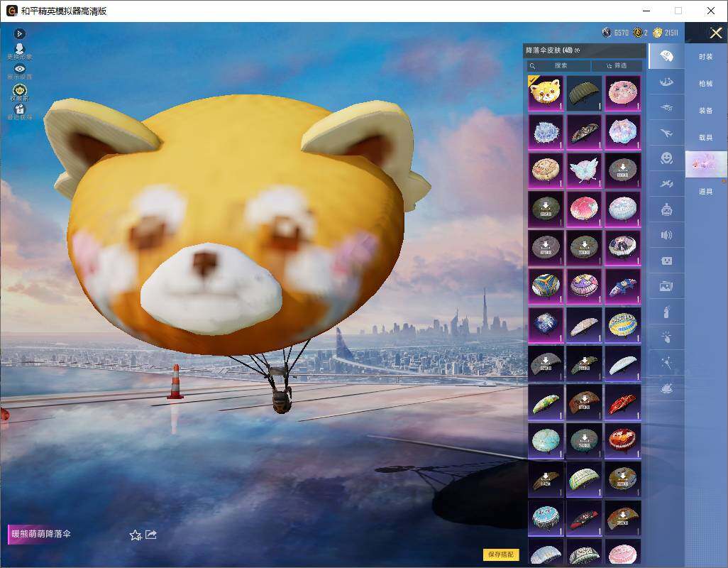Select the turquoise marble round parachute
The image size is (728, 568).
click(546, 440)
